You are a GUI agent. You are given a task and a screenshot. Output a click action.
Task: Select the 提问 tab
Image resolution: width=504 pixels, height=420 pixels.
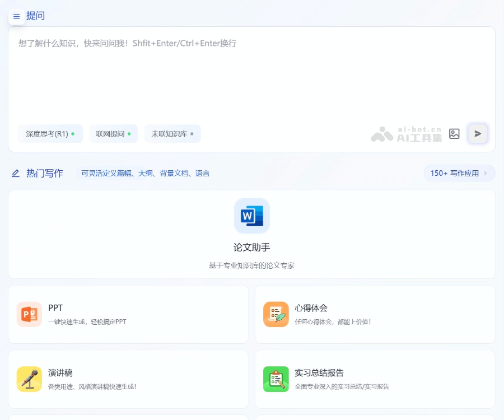[36, 16]
